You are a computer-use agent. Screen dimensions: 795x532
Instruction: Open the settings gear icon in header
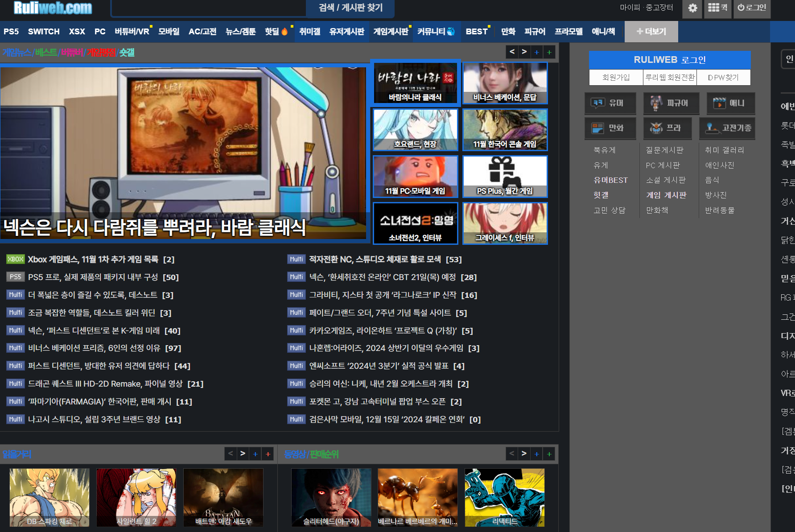(692, 8)
